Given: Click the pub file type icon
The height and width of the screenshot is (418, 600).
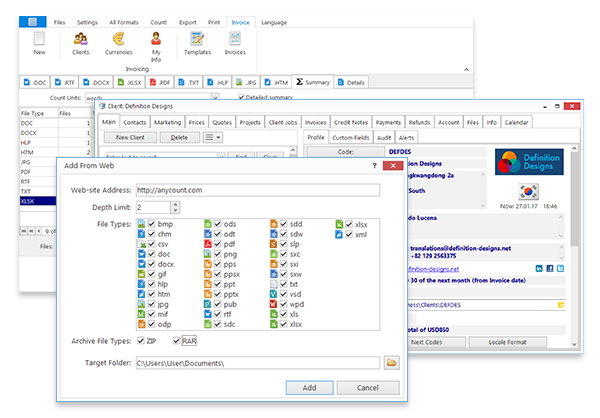Looking at the screenshot, I should [208, 304].
